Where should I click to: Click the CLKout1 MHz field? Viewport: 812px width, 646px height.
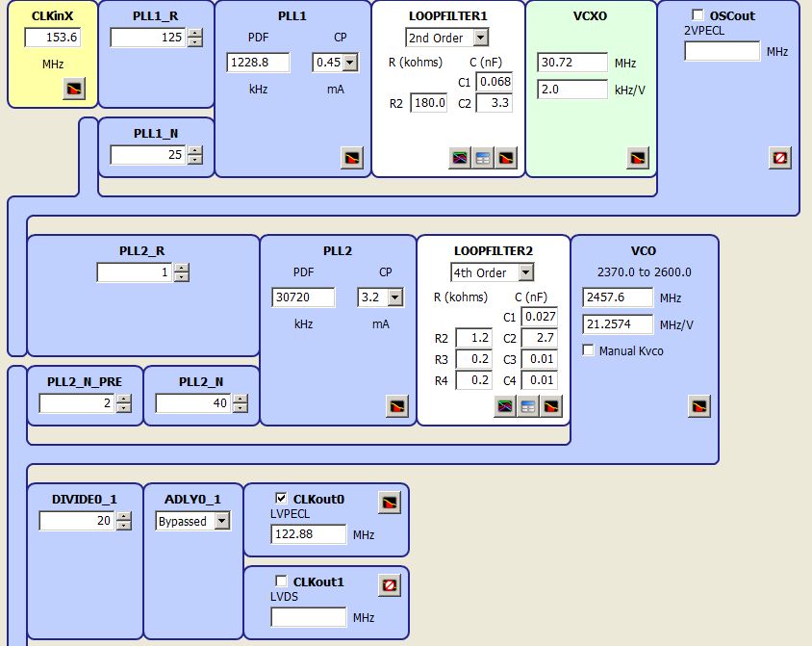[308, 617]
